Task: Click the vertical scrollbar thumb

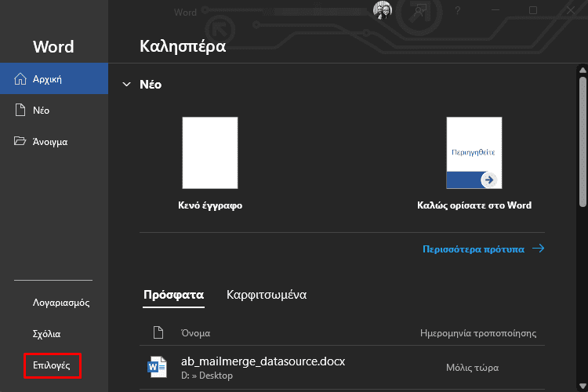Action: 583,142
